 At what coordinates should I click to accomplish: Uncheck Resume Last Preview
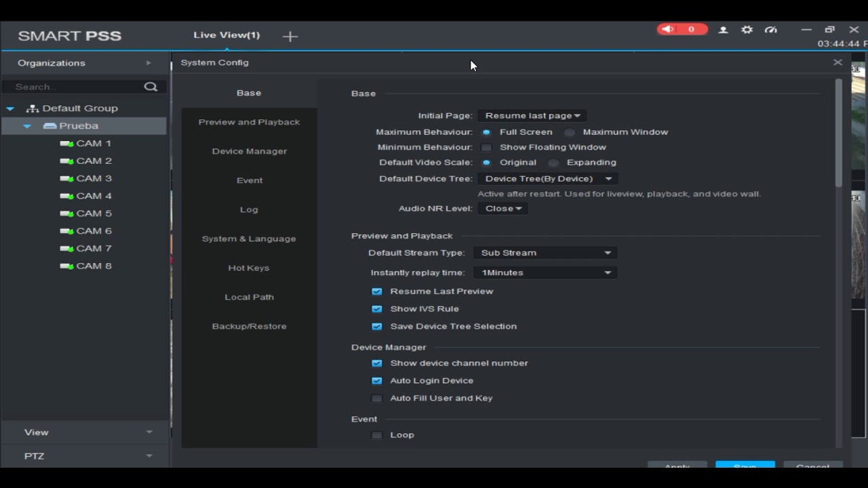[377, 291]
